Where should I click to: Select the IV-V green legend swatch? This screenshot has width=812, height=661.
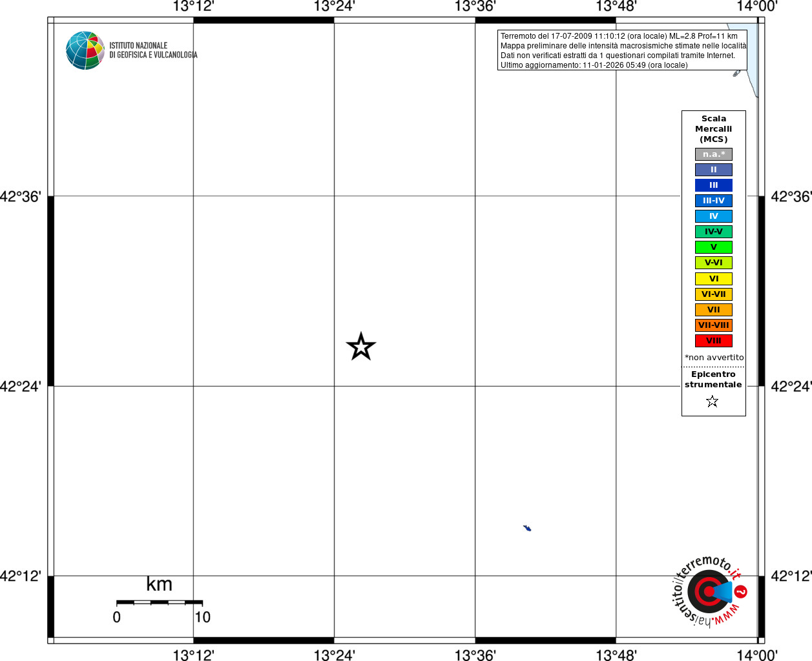(714, 232)
